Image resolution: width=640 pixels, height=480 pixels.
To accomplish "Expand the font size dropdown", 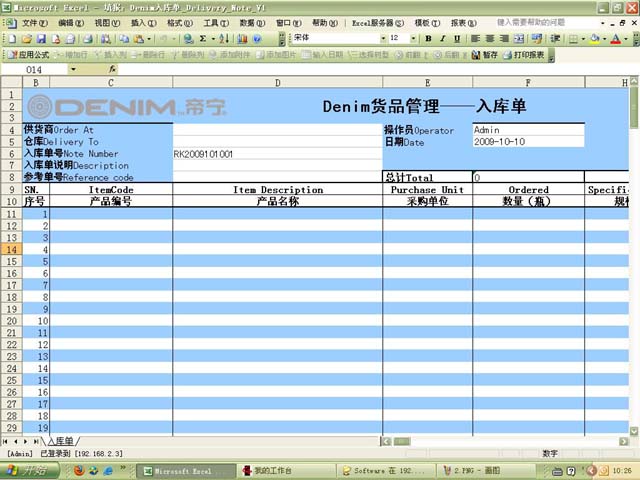I will [x=413, y=38].
